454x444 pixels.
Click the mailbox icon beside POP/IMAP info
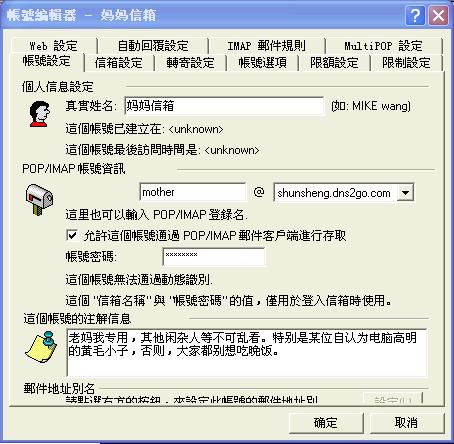point(39,199)
